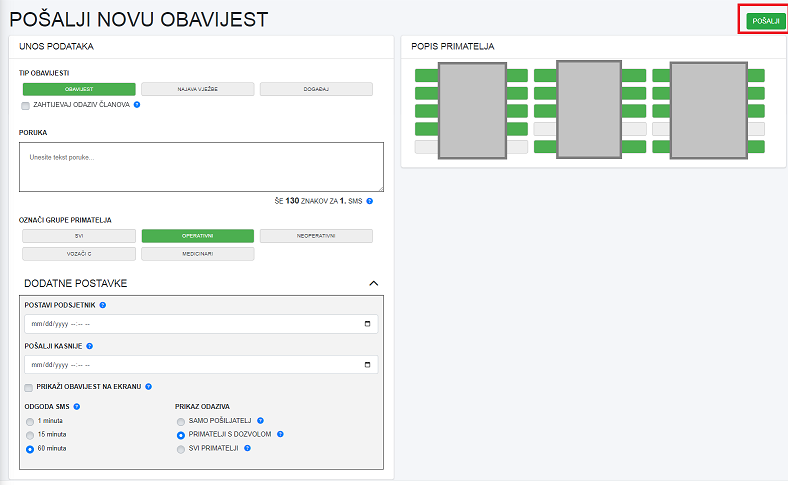The image size is (788, 485).
Task: Select the Medicinari recipient group
Action: (197, 254)
